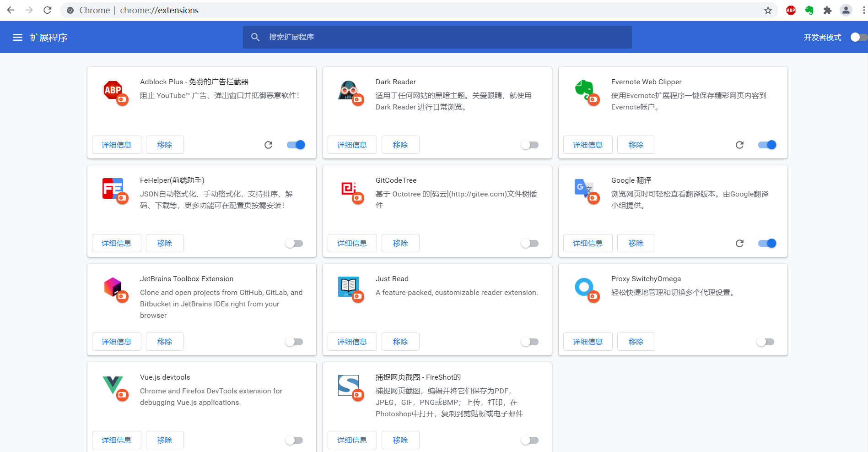
Task: Open 详细信息 for FeHelper
Action: [117, 243]
